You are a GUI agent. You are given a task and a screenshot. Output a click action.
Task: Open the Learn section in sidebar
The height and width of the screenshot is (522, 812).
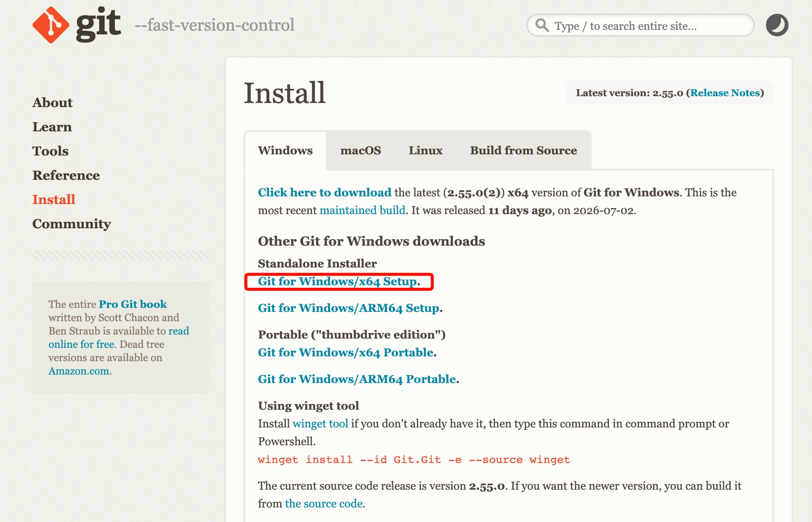tap(52, 127)
